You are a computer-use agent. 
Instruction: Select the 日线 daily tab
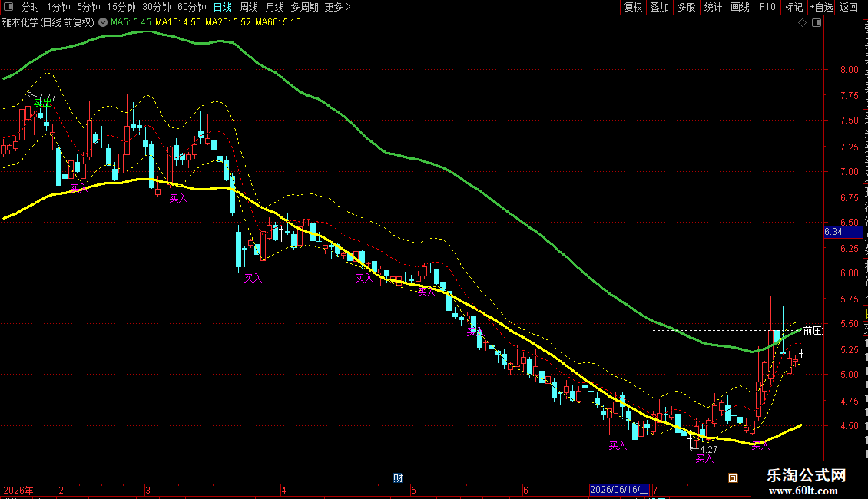(223, 7)
